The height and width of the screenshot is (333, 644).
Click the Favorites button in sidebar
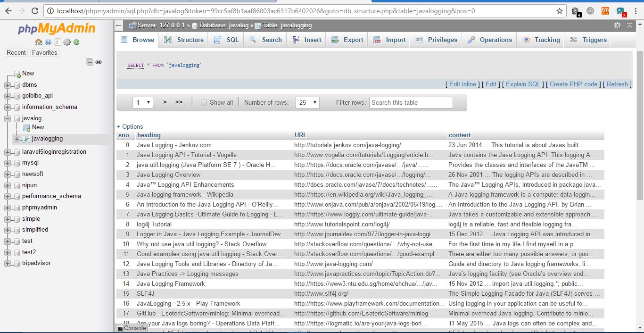pyautogui.click(x=44, y=52)
